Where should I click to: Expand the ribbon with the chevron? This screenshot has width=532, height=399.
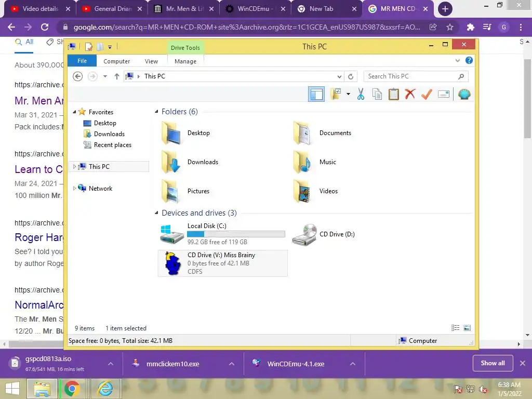click(x=457, y=61)
